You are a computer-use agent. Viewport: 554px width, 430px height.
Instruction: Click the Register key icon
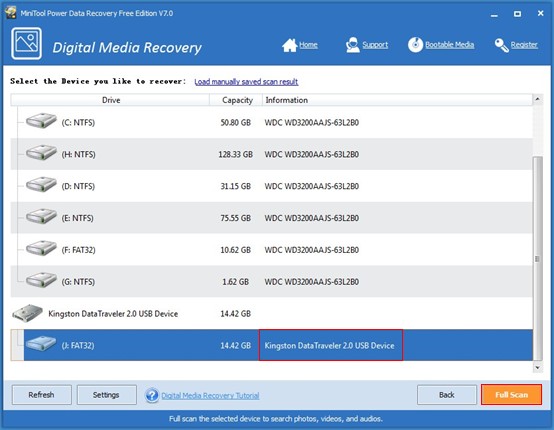(x=502, y=45)
